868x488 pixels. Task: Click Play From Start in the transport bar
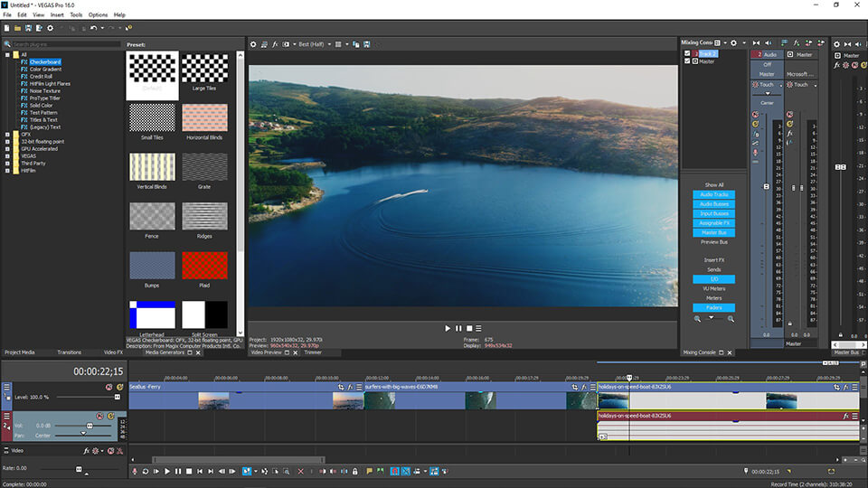click(156, 472)
